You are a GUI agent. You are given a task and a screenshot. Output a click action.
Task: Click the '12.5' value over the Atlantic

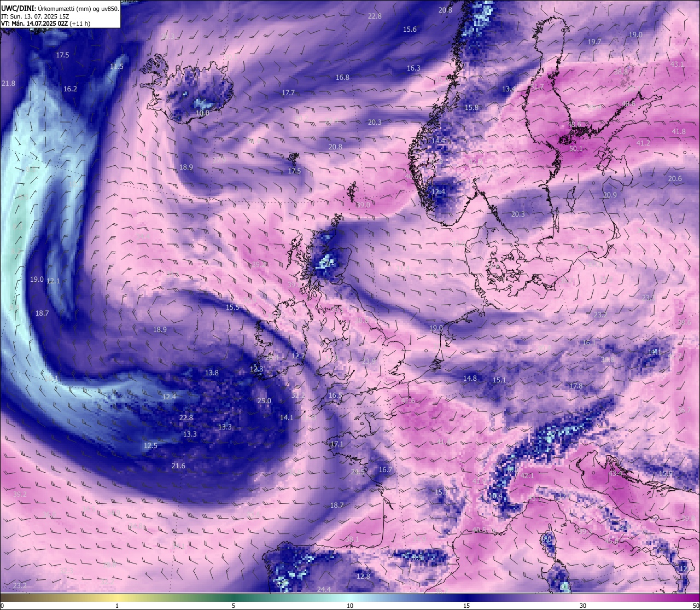pyautogui.click(x=150, y=445)
